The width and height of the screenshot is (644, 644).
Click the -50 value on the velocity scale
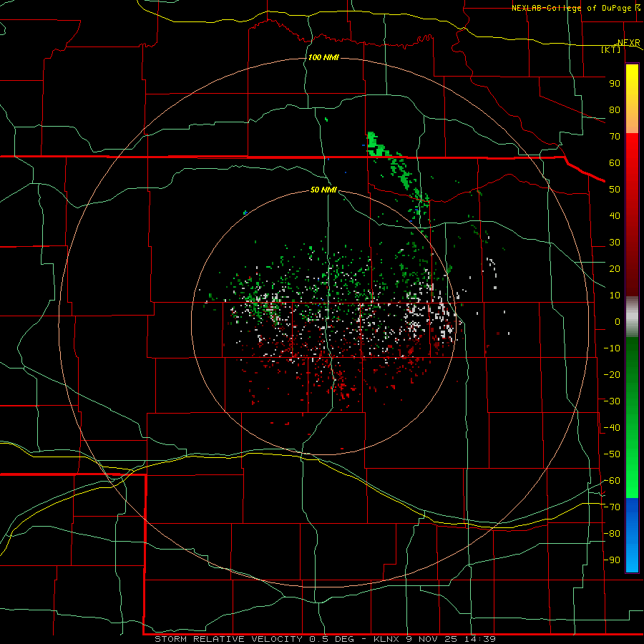click(612, 454)
